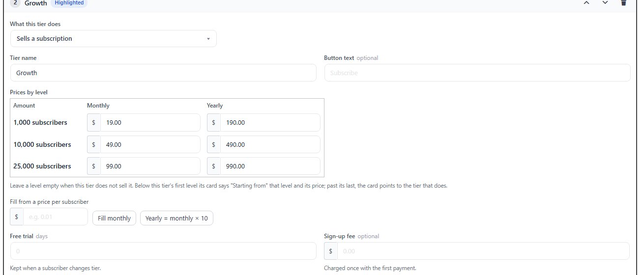Click the Monthly column header
The image size is (644, 275).
(x=98, y=106)
